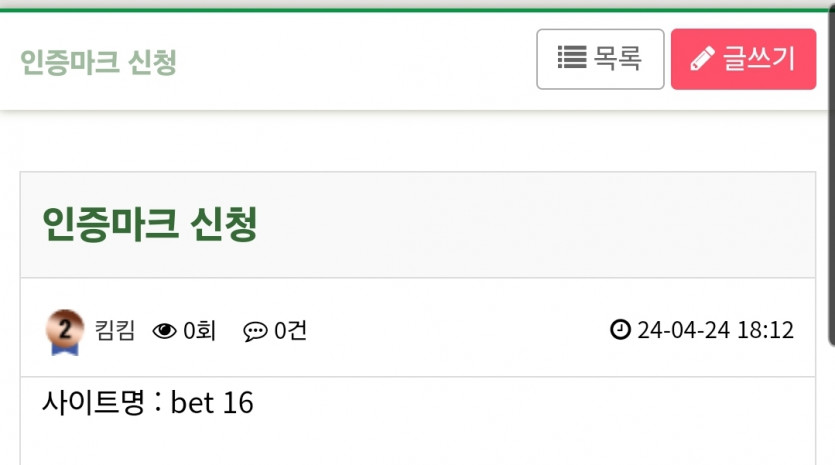Open the 인증마크 신청 board header link

click(98, 62)
